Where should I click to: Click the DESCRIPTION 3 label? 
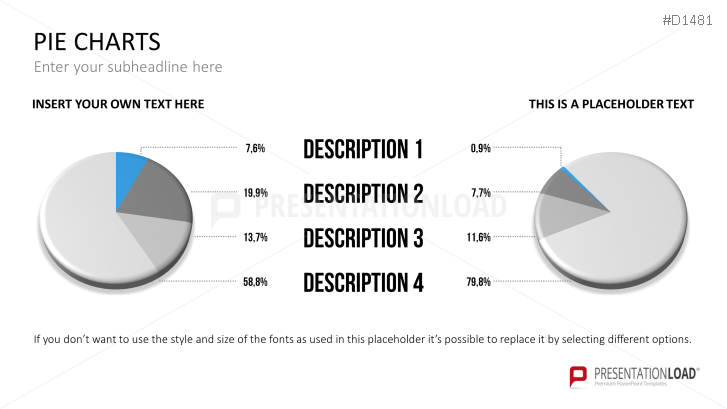click(x=363, y=238)
